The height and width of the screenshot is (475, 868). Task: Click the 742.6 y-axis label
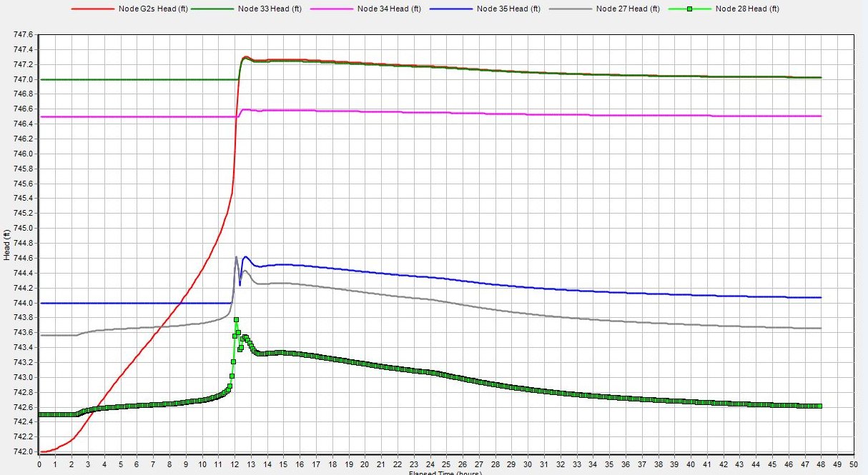[24, 407]
